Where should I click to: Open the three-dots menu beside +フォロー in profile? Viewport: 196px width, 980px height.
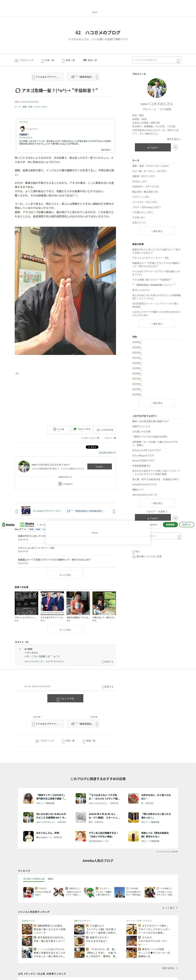pos(175,147)
